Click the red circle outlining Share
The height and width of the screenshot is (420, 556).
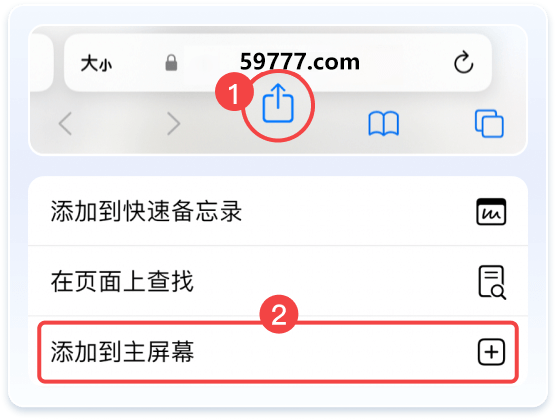[279, 106]
